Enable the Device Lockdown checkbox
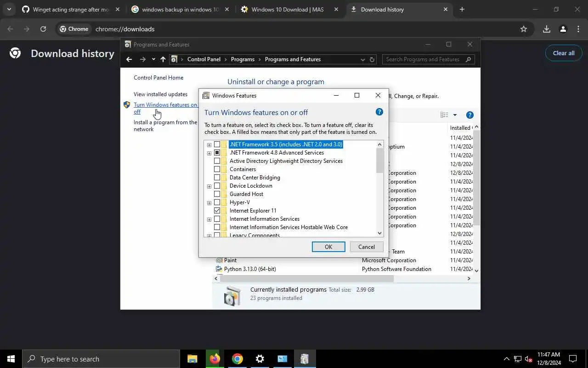588x368 pixels. (x=217, y=186)
